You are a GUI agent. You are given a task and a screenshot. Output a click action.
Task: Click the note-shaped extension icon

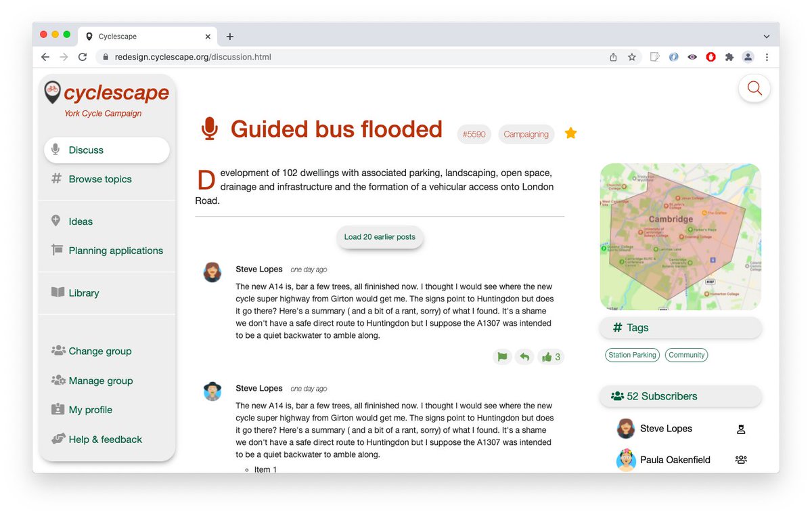654,57
